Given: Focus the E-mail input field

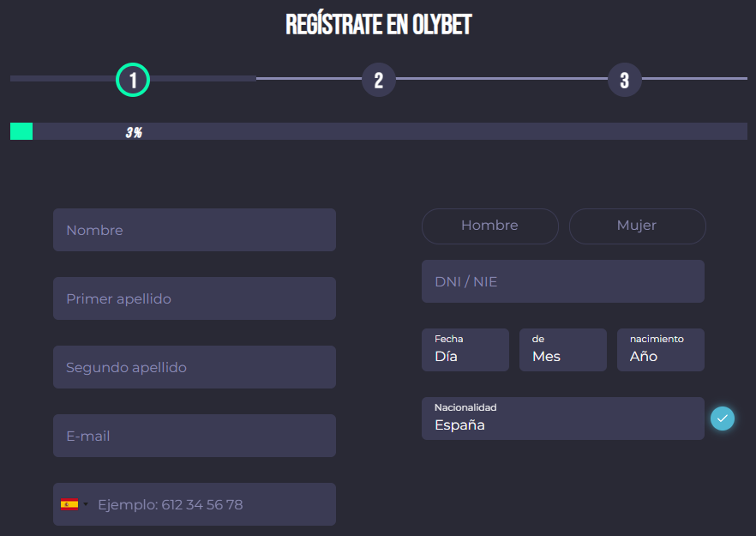Looking at the screenshot, I should (194, 436).
